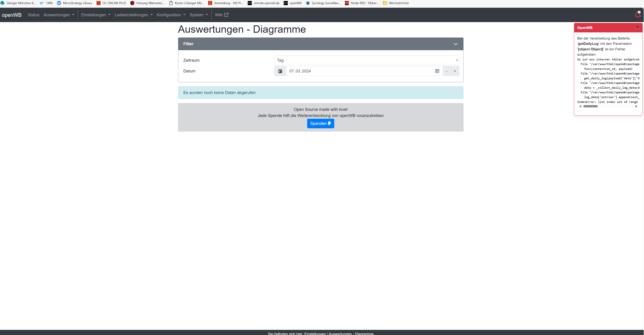The image size is (644, 335).
Task: Open the date picker calendar icon
Action: (437, 71)
